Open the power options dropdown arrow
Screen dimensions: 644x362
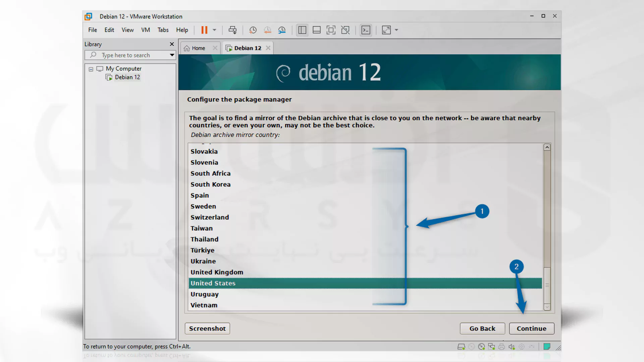pos(214,30)
